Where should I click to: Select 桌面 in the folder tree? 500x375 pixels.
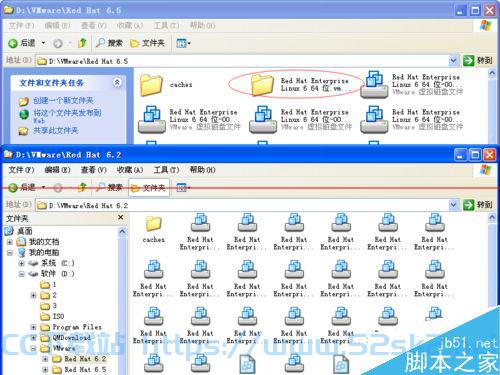(19, 231)
